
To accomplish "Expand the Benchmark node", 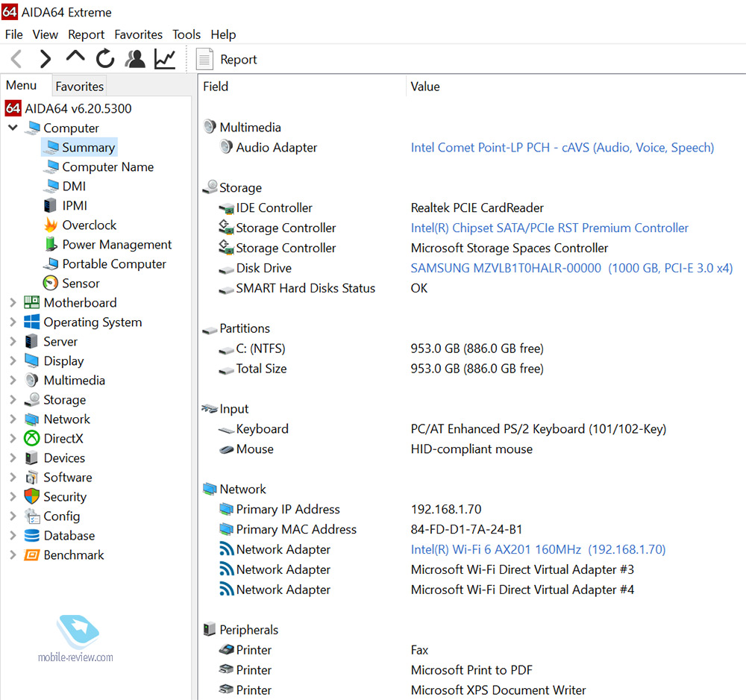I will pyautogui.click(x=13, y=555).
